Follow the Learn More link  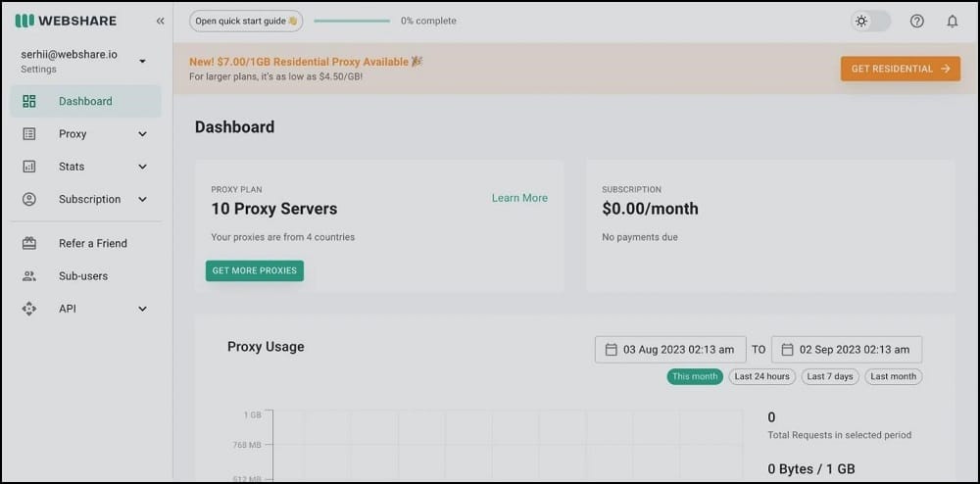[519, 198]
